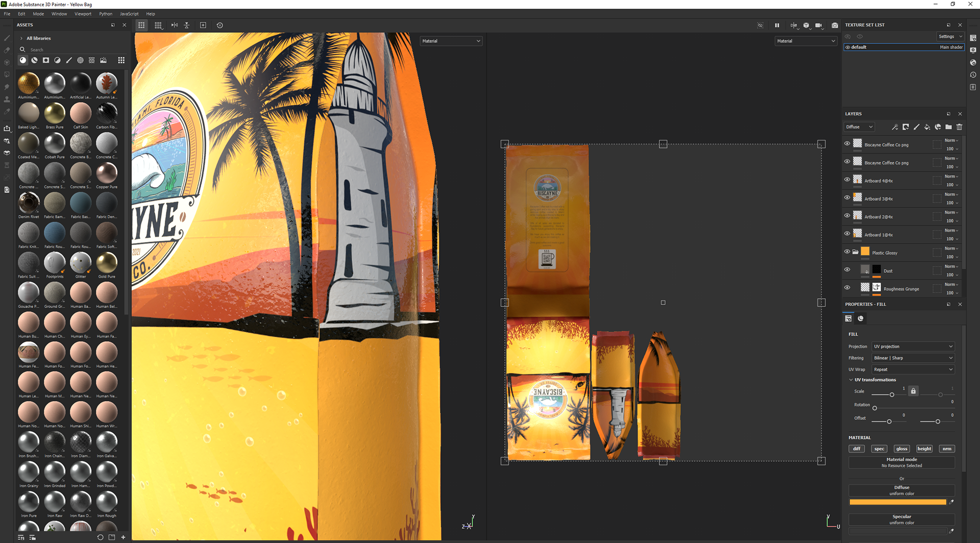The height and width of the screenshot is (543, 980).
Task: Open History panel from right dock
Action: (973, 75)
